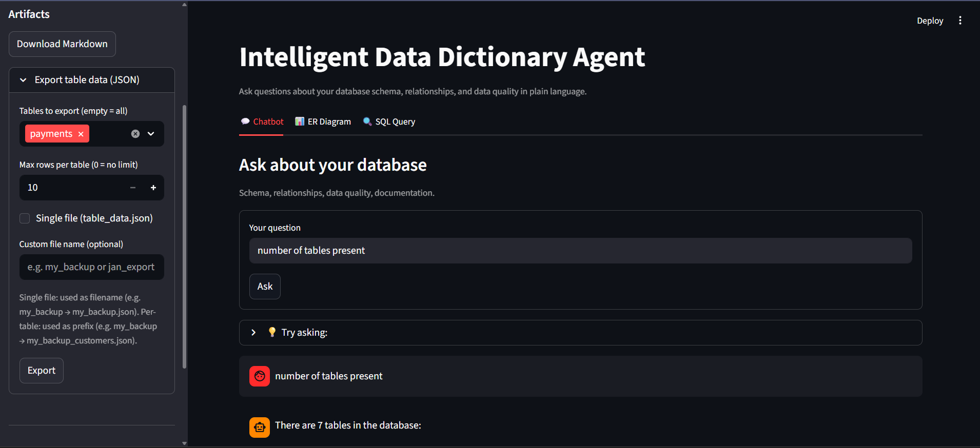Focus the Your question input field
The height and width of the screenshot is (448, 980).
[580, 251]
